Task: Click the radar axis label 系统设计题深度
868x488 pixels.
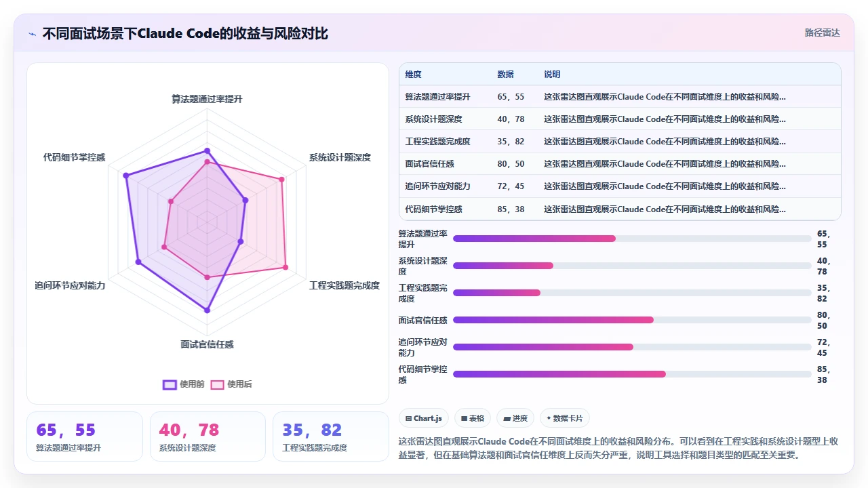Action: (x=340, y=157)
